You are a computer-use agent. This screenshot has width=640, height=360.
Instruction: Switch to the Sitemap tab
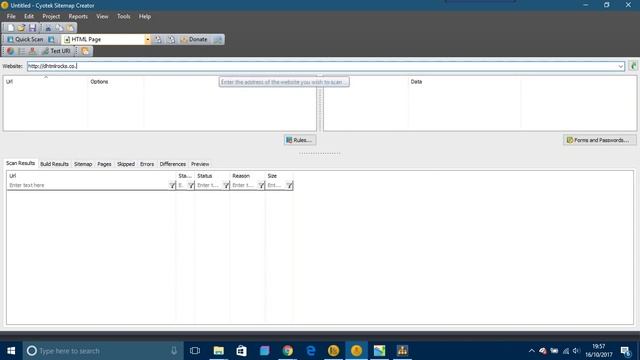click(83, 164)
